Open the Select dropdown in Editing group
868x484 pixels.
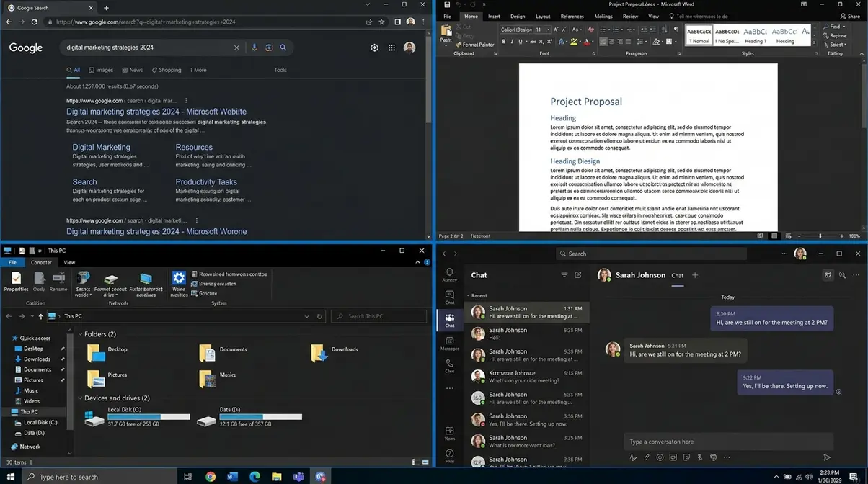tap(836, 45)
